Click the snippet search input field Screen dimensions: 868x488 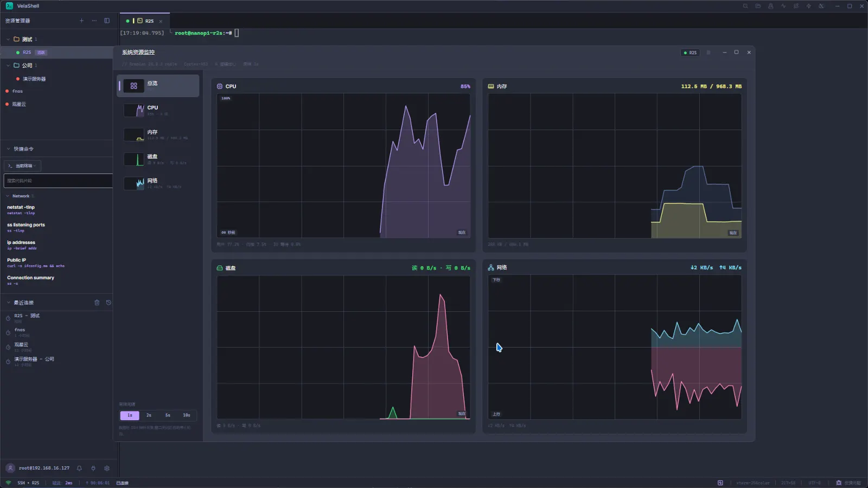point(58,181)
